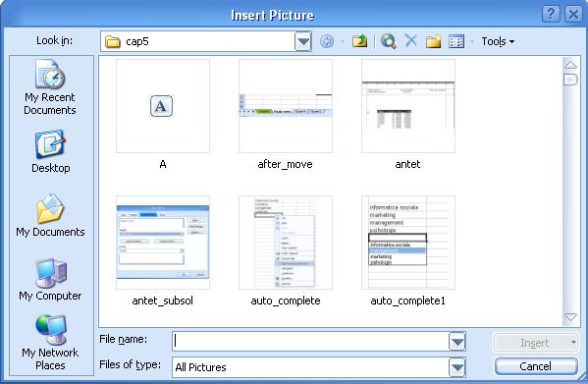Open My Documents location

click(x=50, y=215)
